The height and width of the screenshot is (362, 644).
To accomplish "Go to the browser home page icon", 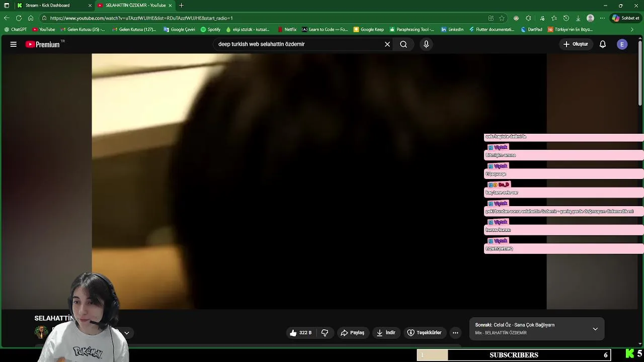I will [x=31, y=18].
